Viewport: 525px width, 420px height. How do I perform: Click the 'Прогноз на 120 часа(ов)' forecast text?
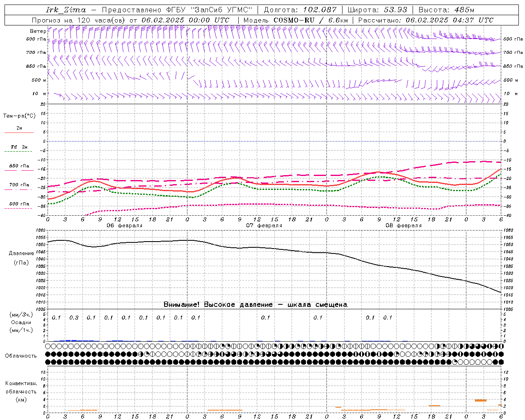tap(79, 20)
